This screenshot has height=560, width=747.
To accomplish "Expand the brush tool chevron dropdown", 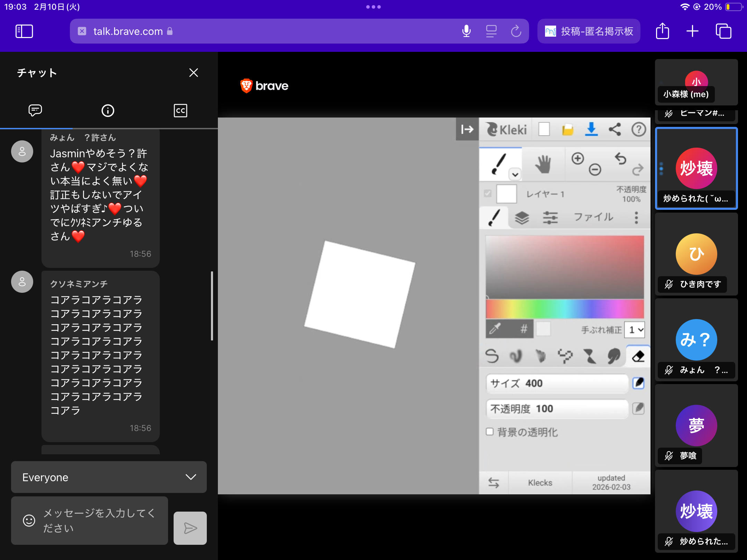I will click(x=515, y=175).
